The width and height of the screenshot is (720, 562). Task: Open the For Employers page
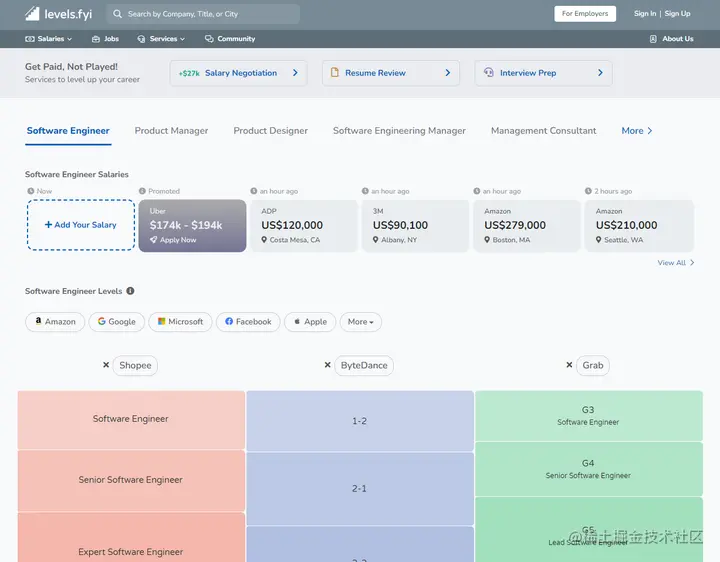(585, 14)
